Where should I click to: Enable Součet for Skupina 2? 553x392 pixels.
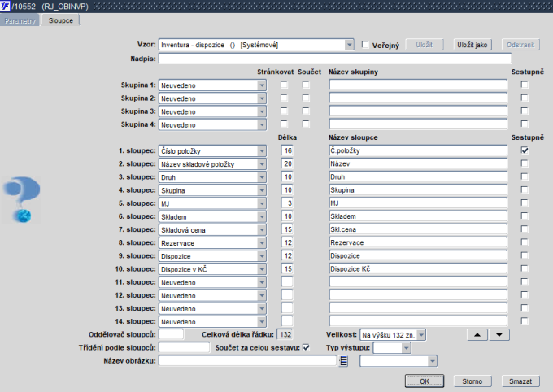(306, 98)
